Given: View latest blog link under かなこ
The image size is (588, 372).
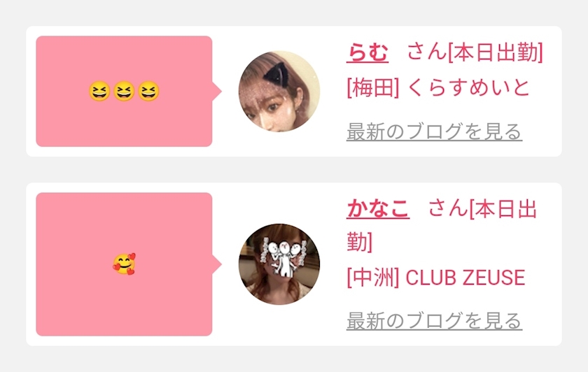Looking at the screenshot, I should (434, 321).
